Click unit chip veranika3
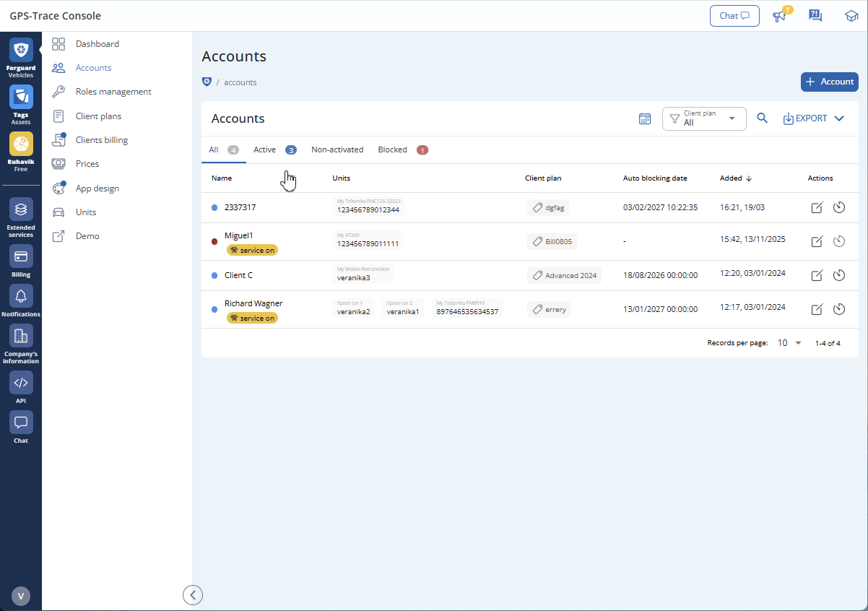The height and width of the screenshot is (611, 868). (x=363, y=274)
